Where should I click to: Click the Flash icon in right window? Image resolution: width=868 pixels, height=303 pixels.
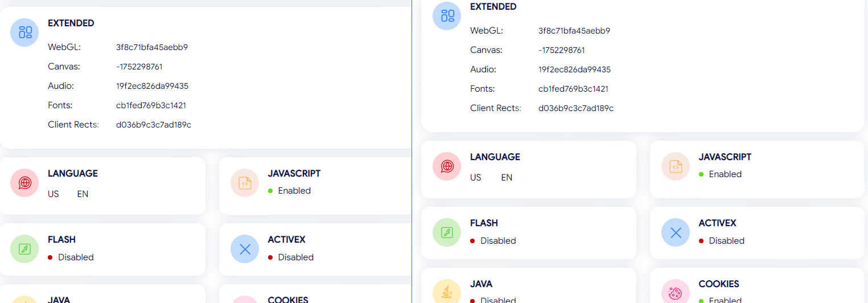(x=447, y=232)
